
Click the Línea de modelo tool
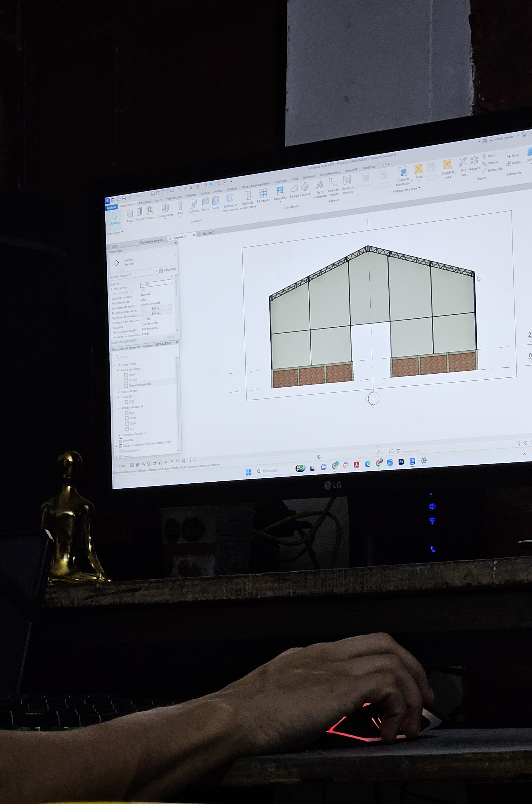pyautogui.click(x=333, y=187)
